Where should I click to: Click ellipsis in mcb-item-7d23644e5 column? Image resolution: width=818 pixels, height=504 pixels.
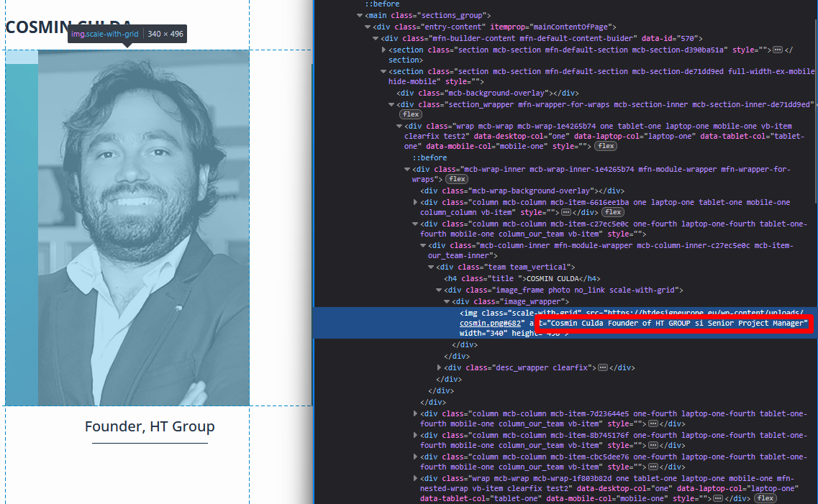pos(653,424)
